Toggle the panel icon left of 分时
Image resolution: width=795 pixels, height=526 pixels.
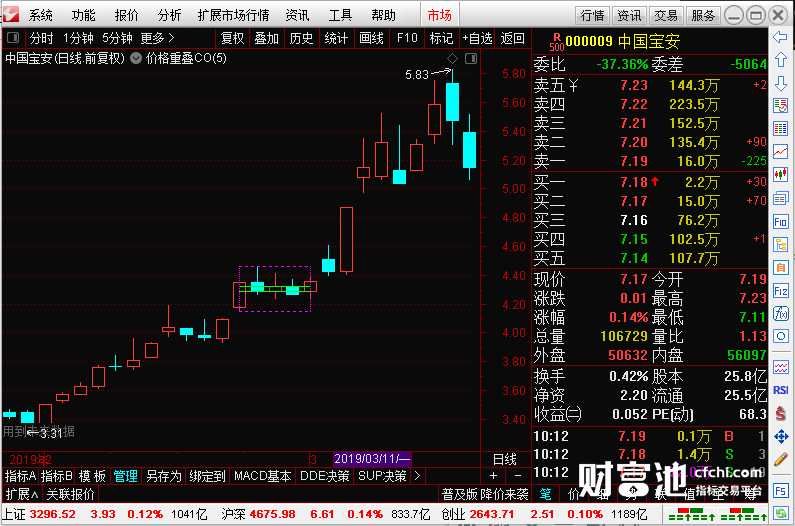pyautogui.click(x=13, y=38)
